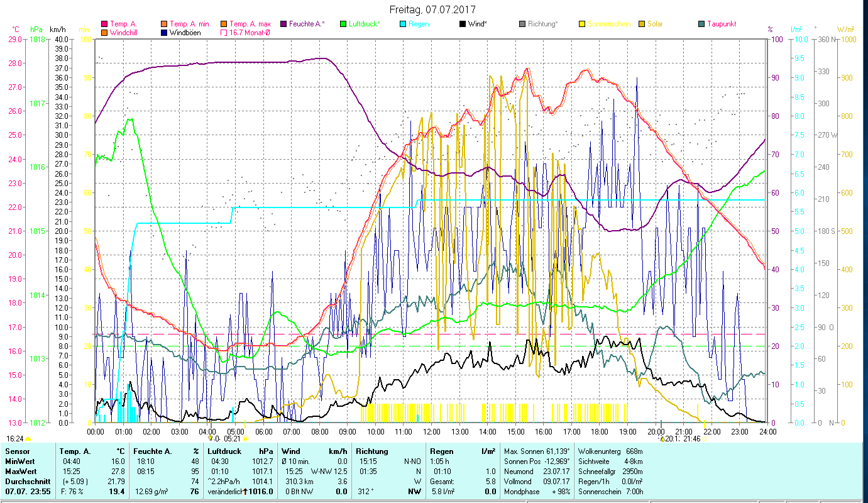Click the 'W-NW 12.5' max wind value

(x=329, y=472)
